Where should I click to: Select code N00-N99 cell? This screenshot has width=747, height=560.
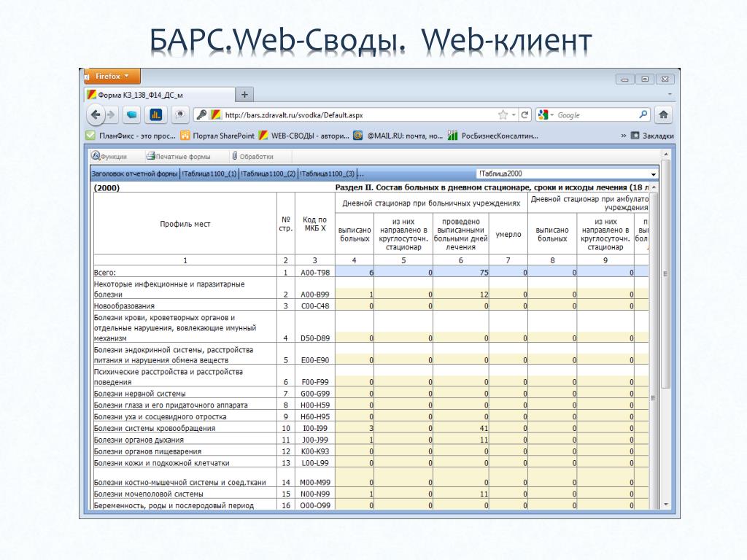point(315,494)
